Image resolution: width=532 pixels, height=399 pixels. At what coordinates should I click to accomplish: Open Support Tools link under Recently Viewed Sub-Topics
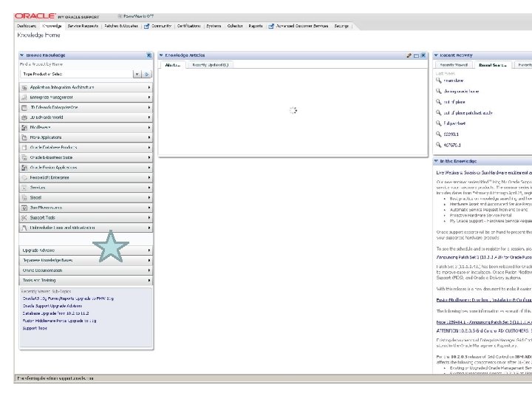35,328
